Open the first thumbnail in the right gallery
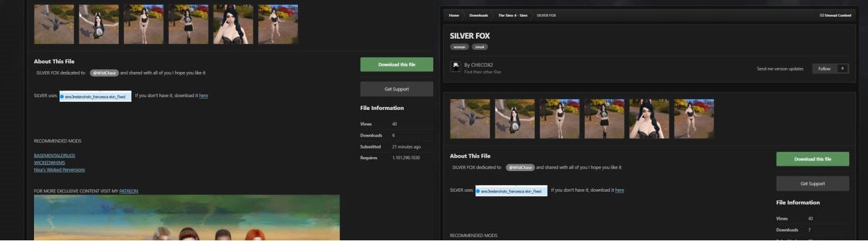 click(470, 119)
